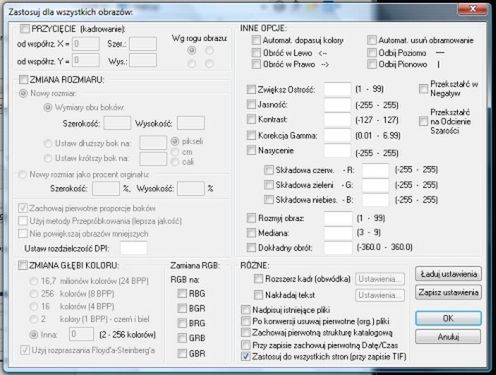This screenshot has height=375, width=496.
Task: Enable ZMIANA GŁĘBI KOLORU checkbox
Action: coord(23,265)
